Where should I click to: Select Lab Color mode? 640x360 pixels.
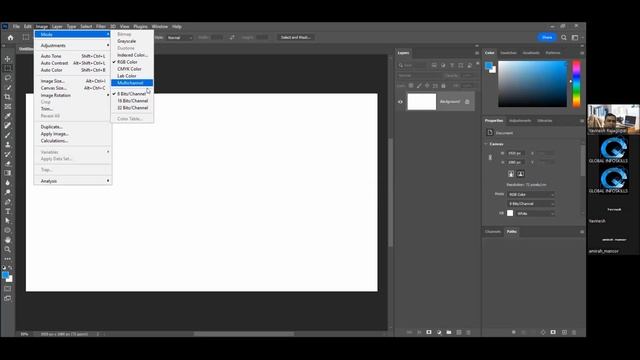coord(132,76)
